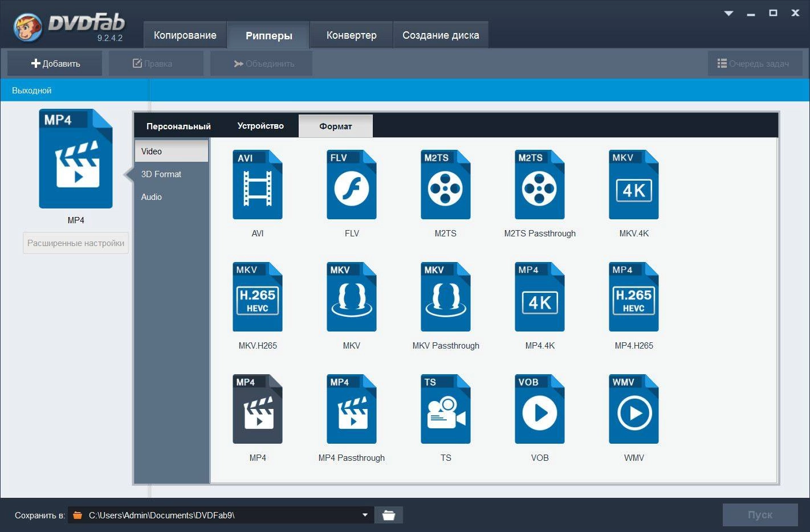Select the VOB format icon
This screenshot has width=810, height=532.
(x=540, y=409)
